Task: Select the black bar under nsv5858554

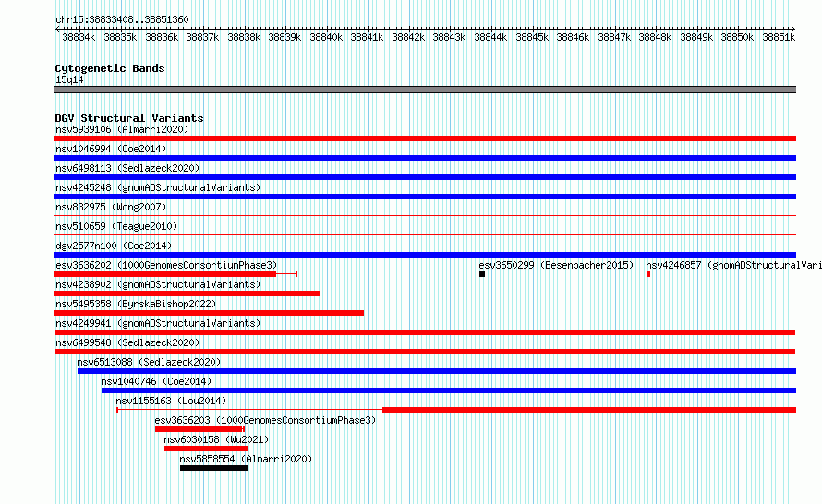Action: coord(213,468)
